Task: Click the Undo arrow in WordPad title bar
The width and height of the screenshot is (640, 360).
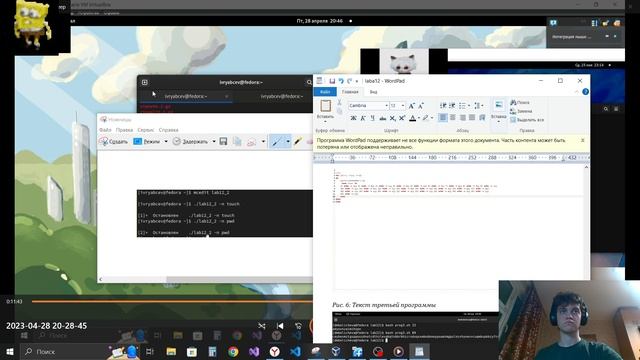Action: [341, 81]
